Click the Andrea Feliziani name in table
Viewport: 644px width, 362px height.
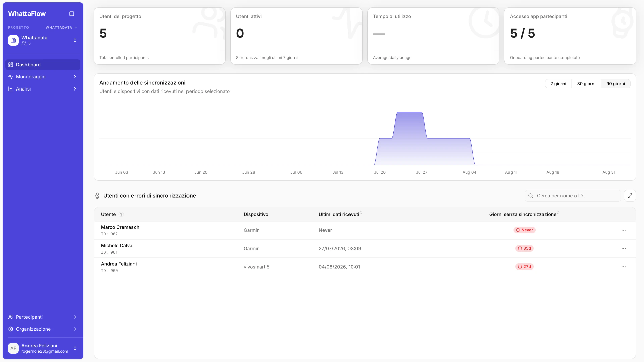click(119, 264)
